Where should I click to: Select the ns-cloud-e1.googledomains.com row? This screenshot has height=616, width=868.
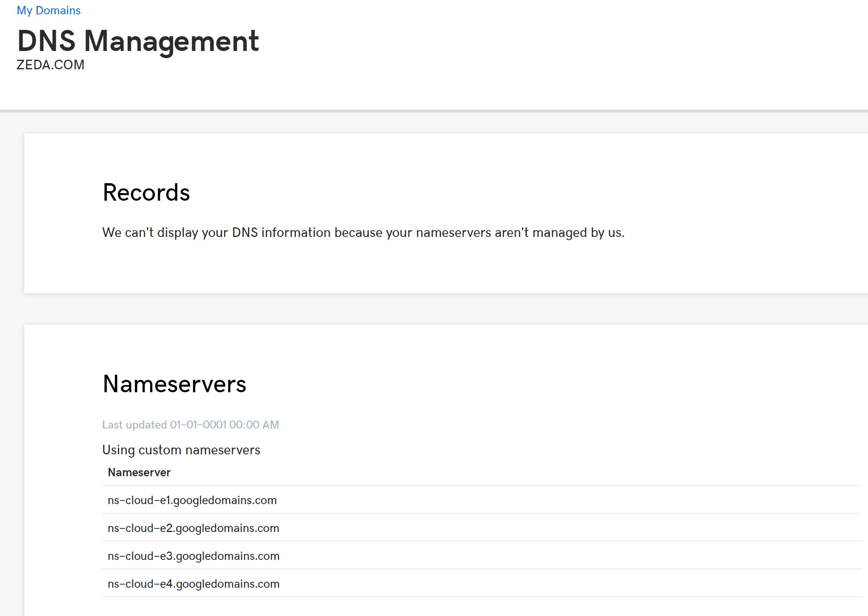click(192, 500)
